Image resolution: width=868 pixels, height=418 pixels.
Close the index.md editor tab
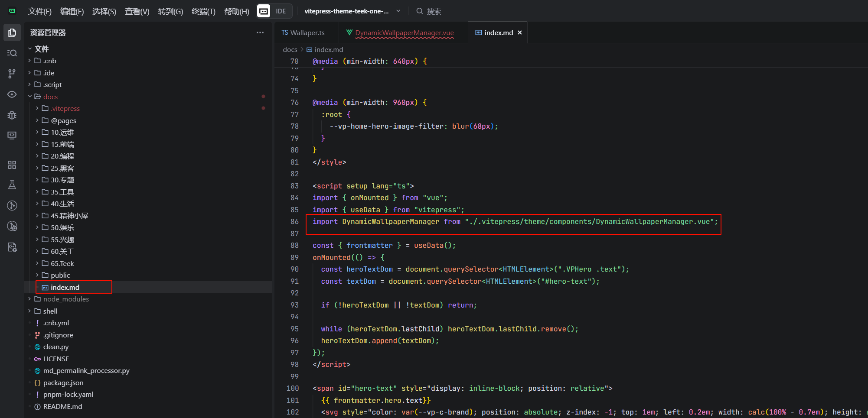pyautogui.click(x=520, y=33)
